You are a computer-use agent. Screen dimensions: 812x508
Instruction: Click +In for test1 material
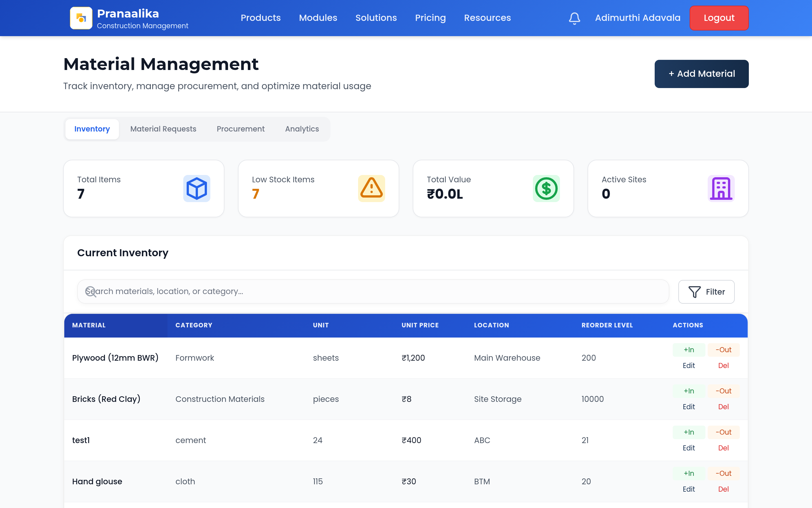pyautogui.click(x=689, y=432)
